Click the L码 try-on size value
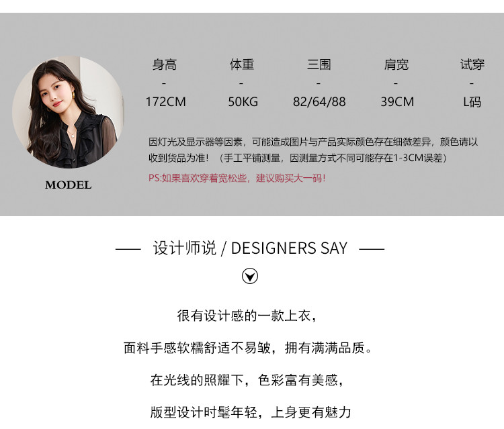The height and width of the screenshot is (429, 504). (x=472, y=102)
